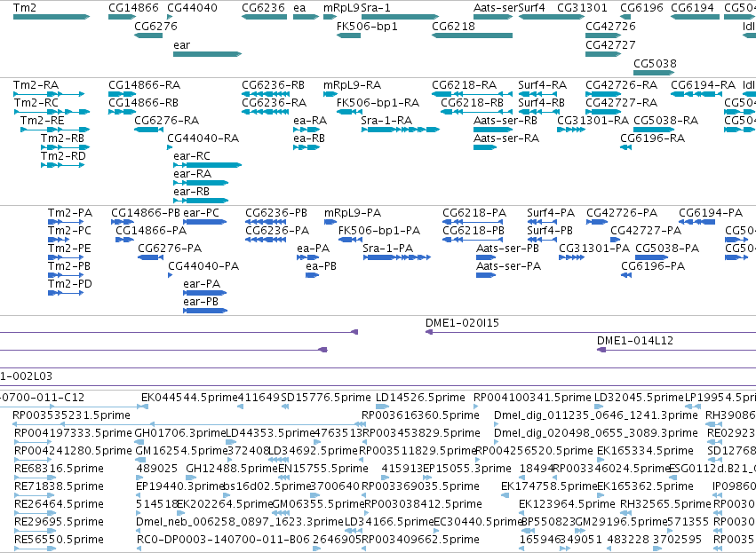Open the CG6194 gene feature
Screen dimensions: 756x553
(695, 17)
